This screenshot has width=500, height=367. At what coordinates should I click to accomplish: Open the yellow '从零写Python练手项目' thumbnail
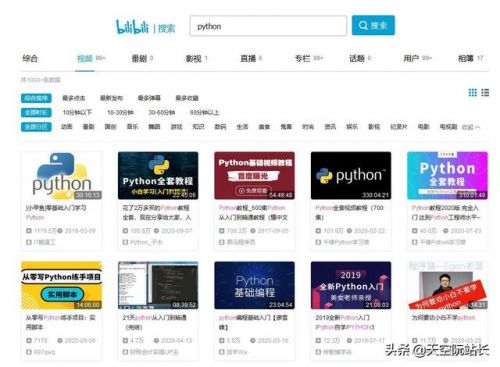point(62,285)
